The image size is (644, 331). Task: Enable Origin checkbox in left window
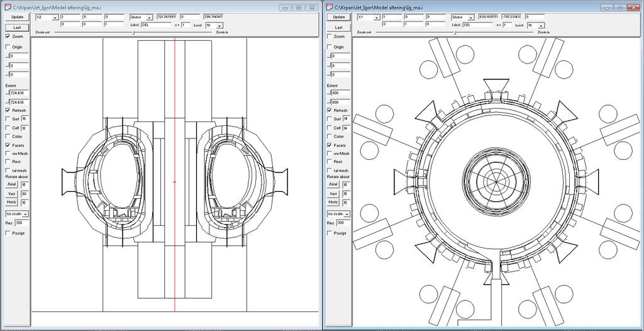8,47
